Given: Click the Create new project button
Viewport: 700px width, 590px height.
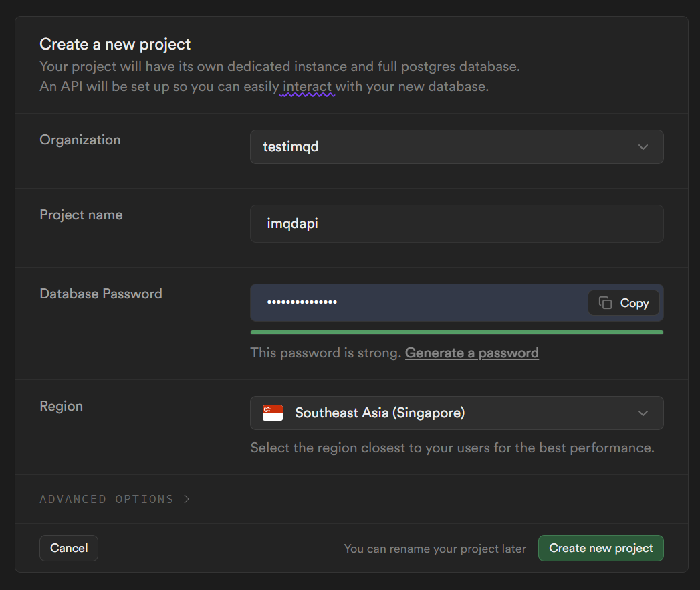Looking at the screenshot, I should pyautogui.click(x=600, y=548).
